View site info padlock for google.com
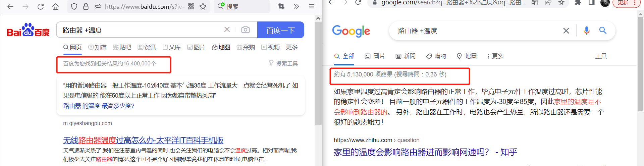The width and height of the screenshot is (644, 166). coord(375,2)
